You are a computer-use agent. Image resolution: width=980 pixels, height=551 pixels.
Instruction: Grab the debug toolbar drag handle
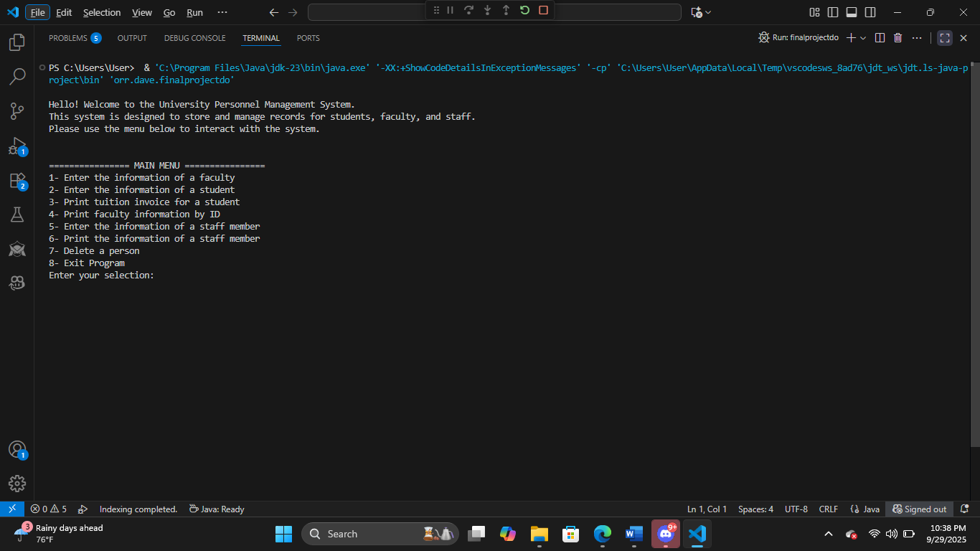[435, 10]
